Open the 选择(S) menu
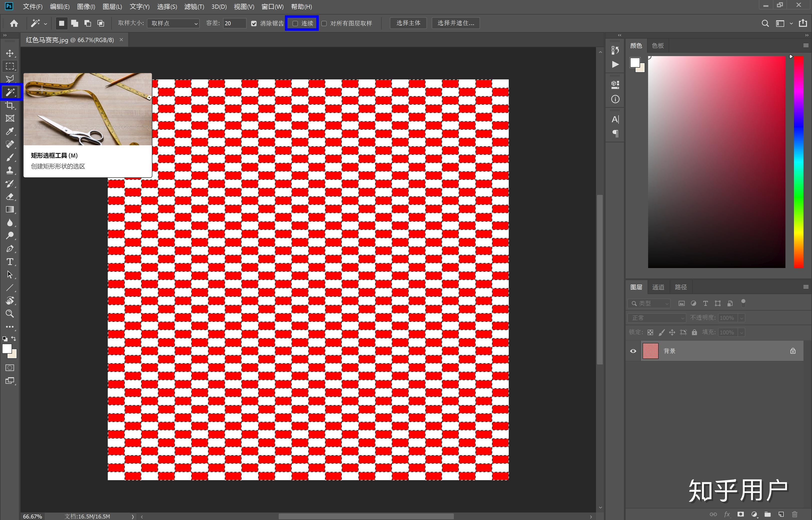This screenshot has height=520, width=812. (x=167, y=7)
